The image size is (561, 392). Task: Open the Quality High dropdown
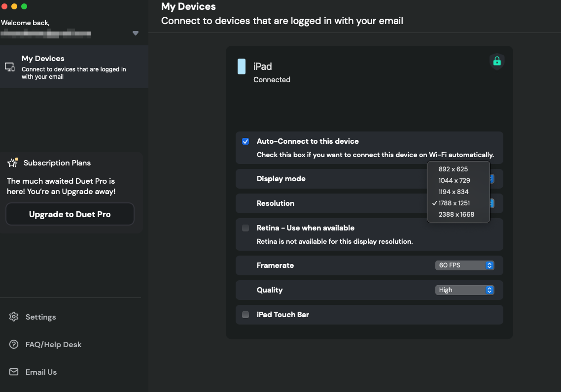464,290
